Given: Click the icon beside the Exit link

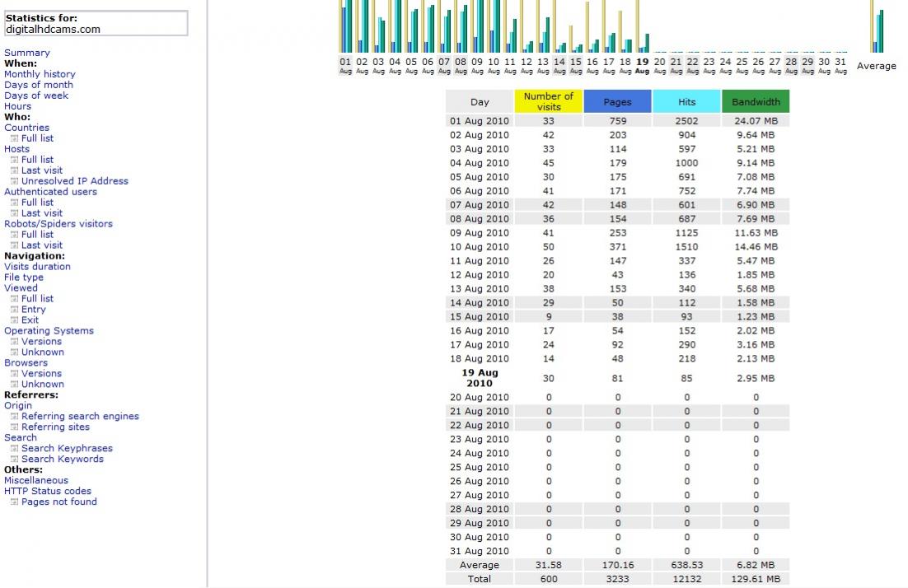Looking at the screenshot, I should [15, 320].
